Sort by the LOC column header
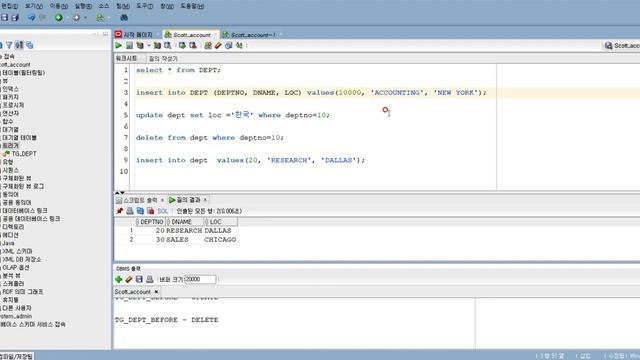The height and width of the screenshot is (360, 640). [220, 222]
